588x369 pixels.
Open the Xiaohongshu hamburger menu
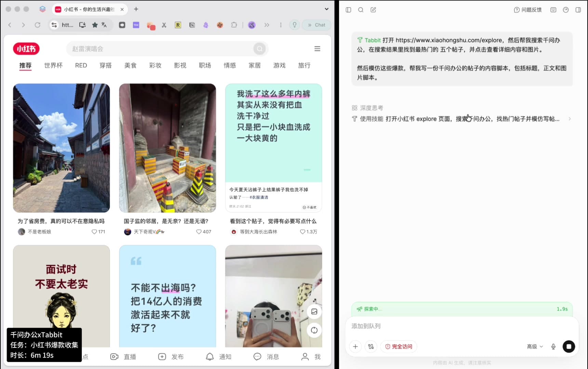317,49
